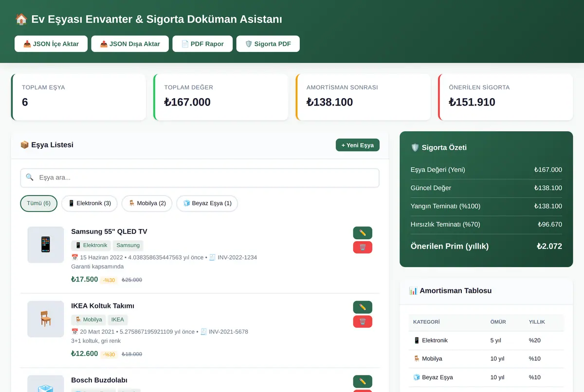584x392 pixels.
Task: Click the Bosch Buzdolabı title
Action: pyautogui.click(x=99, y=380)
